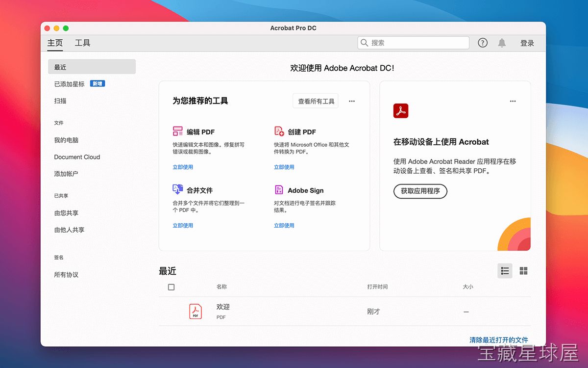Viewport: 588px width, 368px height.
Task: Click into the 搜索 search field
Action: pyautogui.click(x=413, y=43)
